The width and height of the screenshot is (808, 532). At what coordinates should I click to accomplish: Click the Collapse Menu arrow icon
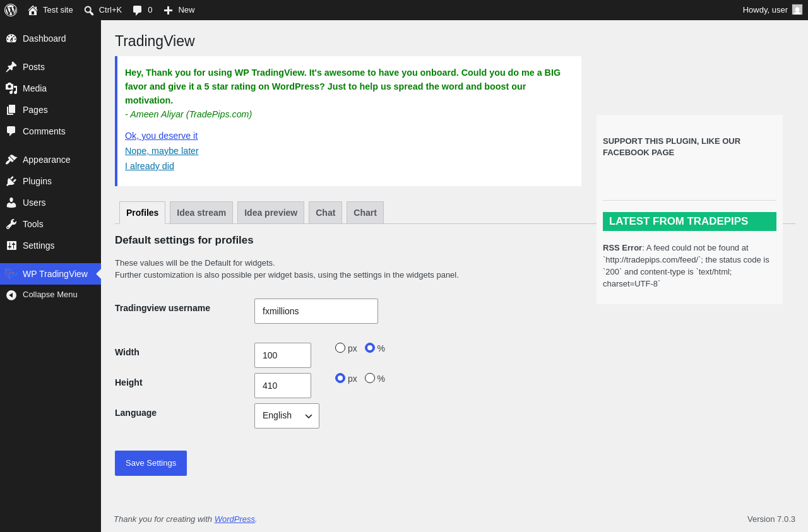click(x=11, y=295)
